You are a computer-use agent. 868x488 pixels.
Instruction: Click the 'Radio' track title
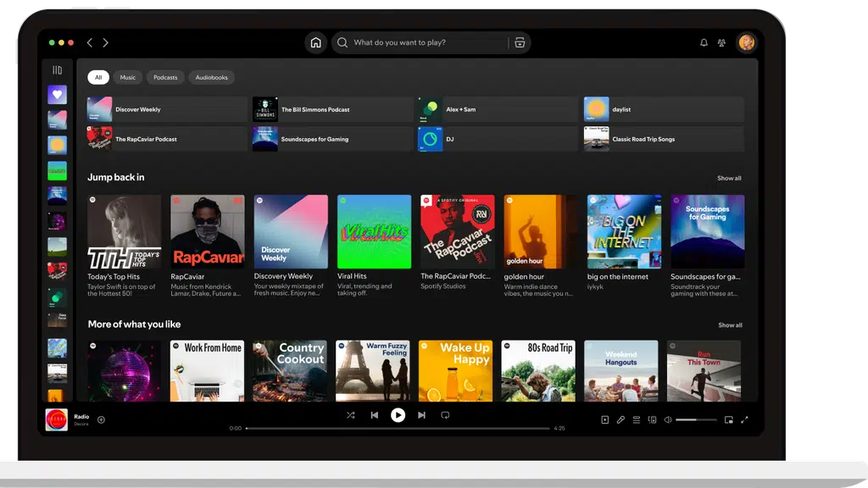coord(81,417)
